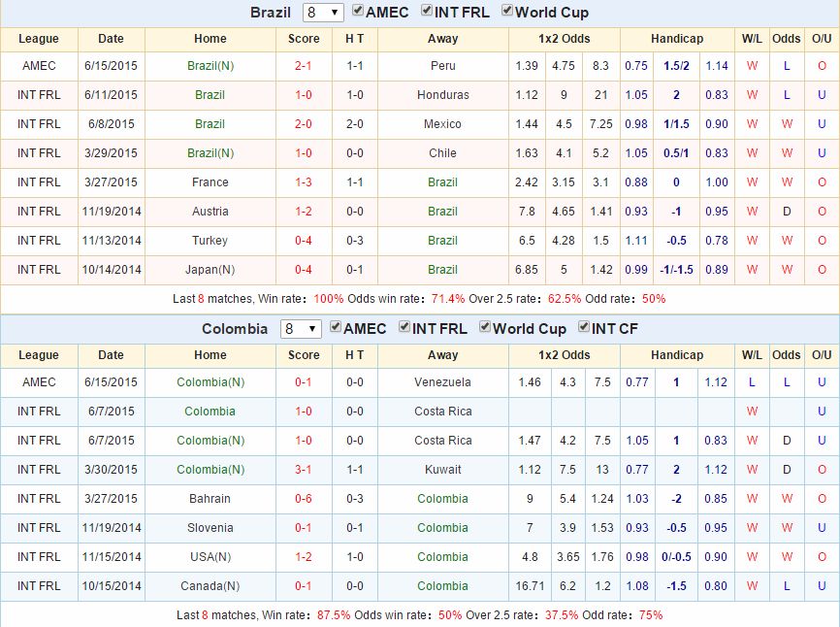Click Colombia odd rate 75%
This screenshot has width=840, height=627.
tap(651, 614)
